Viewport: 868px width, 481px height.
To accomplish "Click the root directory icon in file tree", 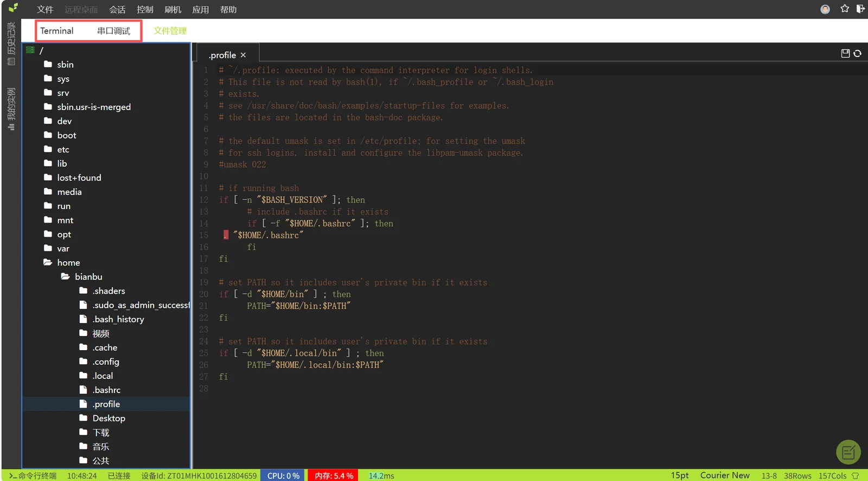I will (x=30, y=50).
